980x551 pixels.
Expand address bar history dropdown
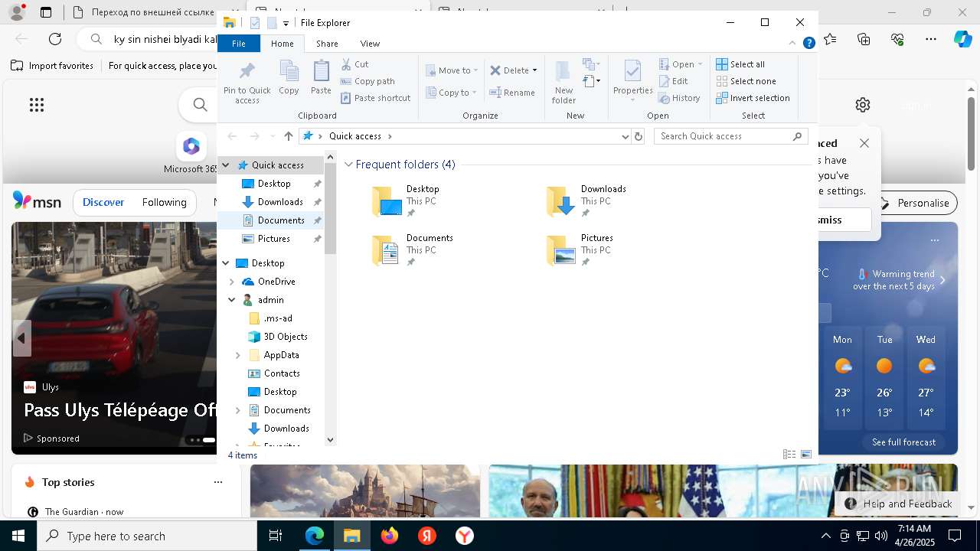pyautogui.click(x=626, y=136)
